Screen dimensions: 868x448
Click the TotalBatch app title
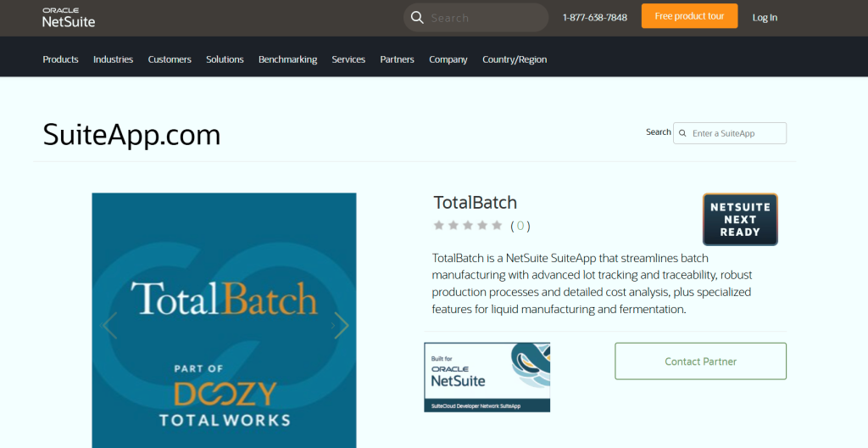pyautogui.click(x=475, y=203)
